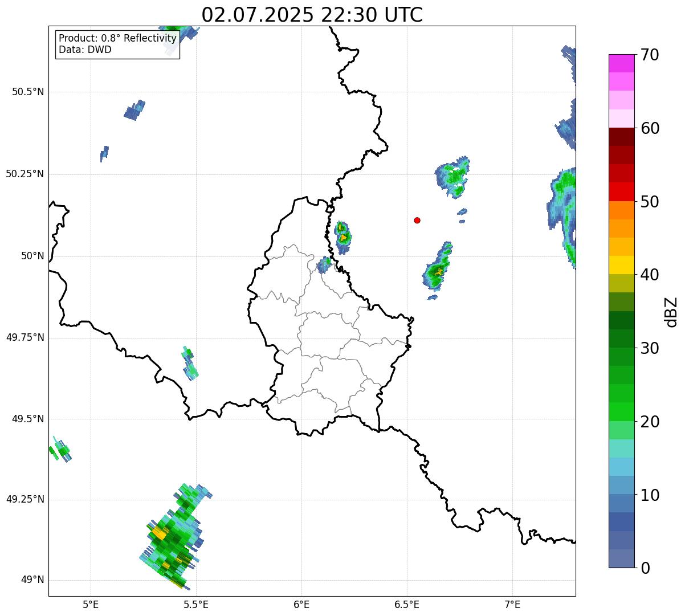Pick the magenta swatch at top of colorbar
Screen dimensions: 685x616
[621, 63]
